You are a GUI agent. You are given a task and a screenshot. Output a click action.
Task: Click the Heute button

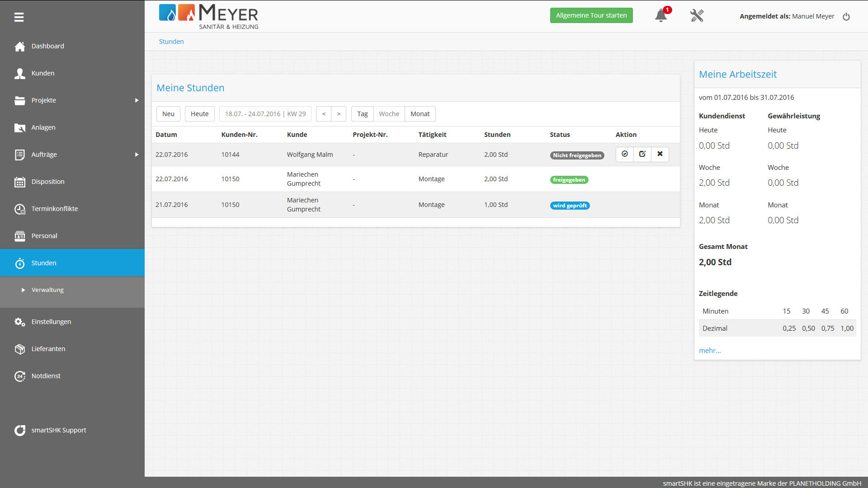coord(199,114)
